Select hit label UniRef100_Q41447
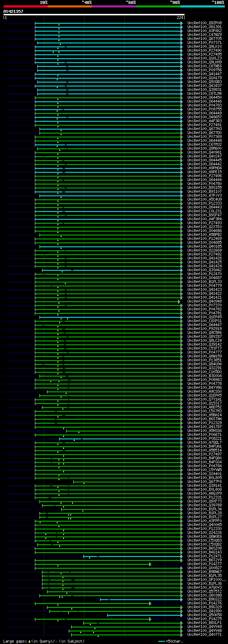The height and width of the screenshot is (644, 228). [x=204, y=74]
